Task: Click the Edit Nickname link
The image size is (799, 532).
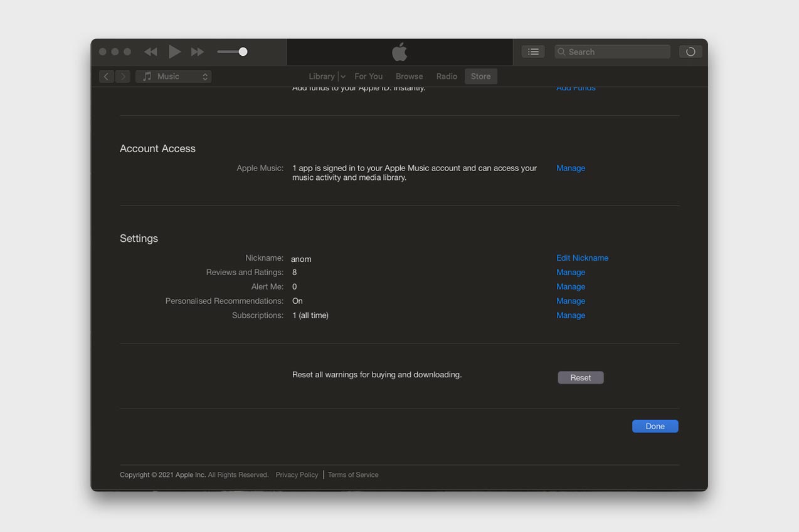Action: coord(582,258)
